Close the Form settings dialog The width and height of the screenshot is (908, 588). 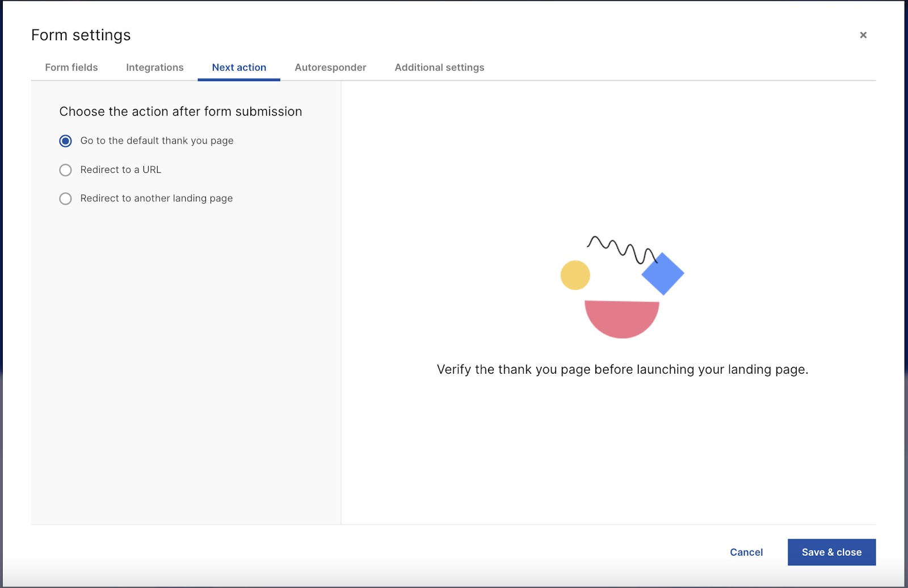tap(863, 35)
